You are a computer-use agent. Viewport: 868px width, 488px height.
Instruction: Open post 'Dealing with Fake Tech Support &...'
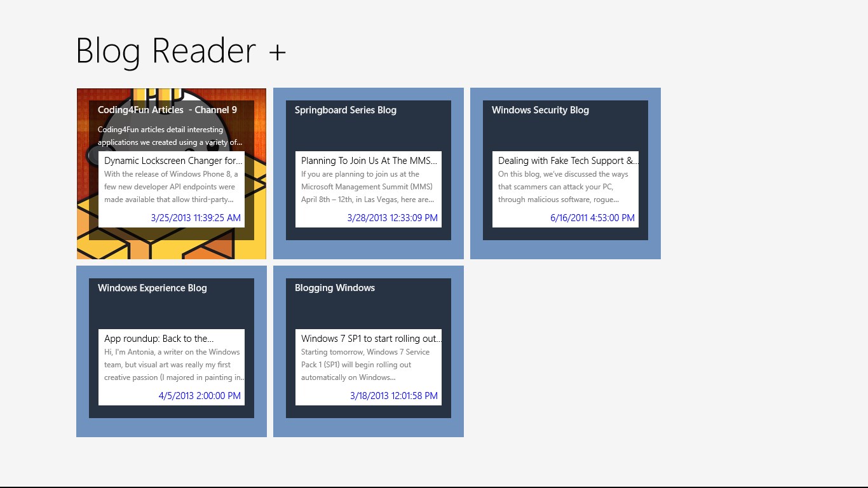[568, 161]
